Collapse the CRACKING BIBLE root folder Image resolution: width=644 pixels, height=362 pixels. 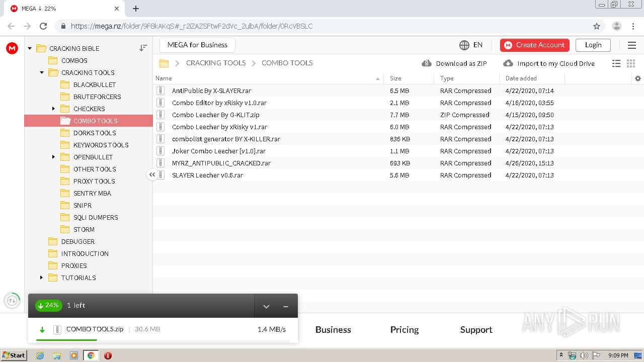[30, 48]
